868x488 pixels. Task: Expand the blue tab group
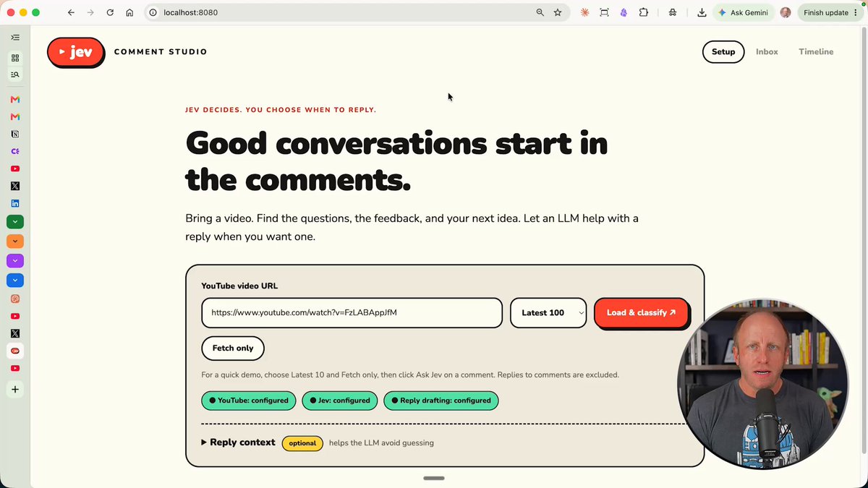pyautogui.click(x=15, y=281)
